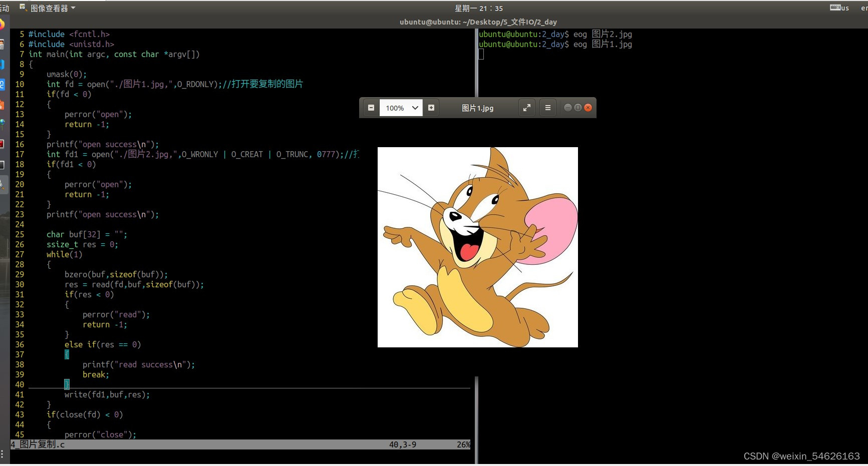
Task: Click the highlighted closing brace line 40
Action: click(67, 384)
